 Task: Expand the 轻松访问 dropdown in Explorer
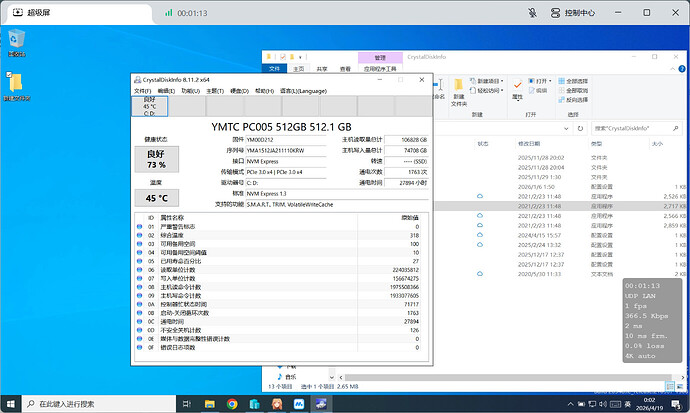(487, 91)
